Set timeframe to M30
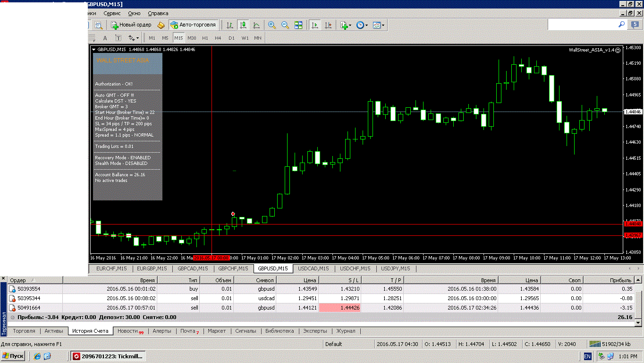644x363 pixels. tap(192, 38)
